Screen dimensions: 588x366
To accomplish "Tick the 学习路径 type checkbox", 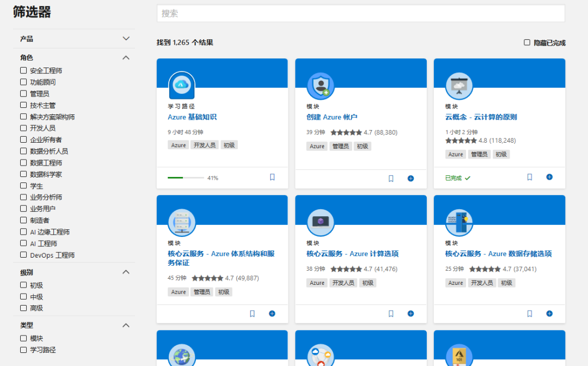I will (23, 350).
